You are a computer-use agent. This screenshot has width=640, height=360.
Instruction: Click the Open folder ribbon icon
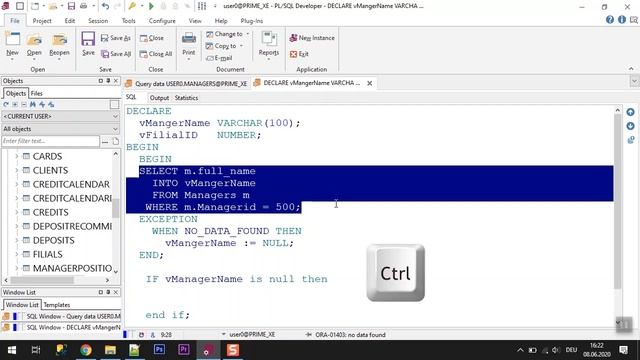[x=34, y=40]
